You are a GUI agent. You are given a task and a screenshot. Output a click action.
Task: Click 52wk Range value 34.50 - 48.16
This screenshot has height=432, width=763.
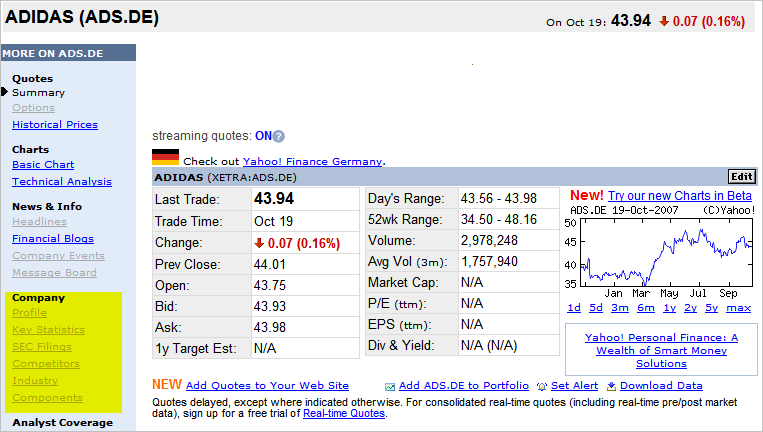pyautogui.click(x=499, y=219)
